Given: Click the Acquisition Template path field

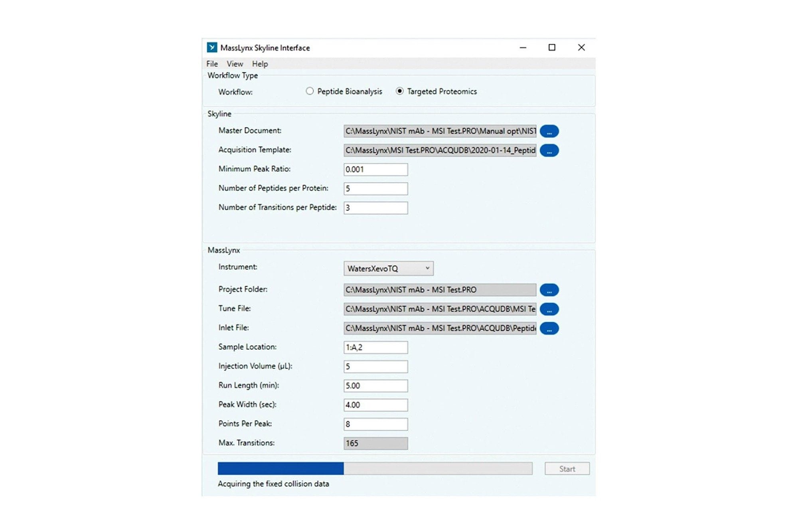Looking at the screenshot, I should pos(440,150).
